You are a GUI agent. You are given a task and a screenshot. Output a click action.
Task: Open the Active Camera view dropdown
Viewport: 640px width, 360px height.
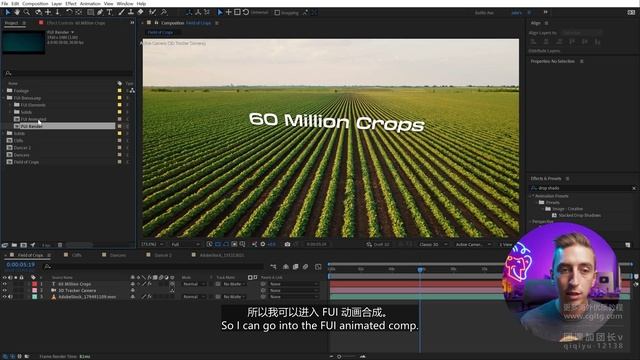[473, 244]
